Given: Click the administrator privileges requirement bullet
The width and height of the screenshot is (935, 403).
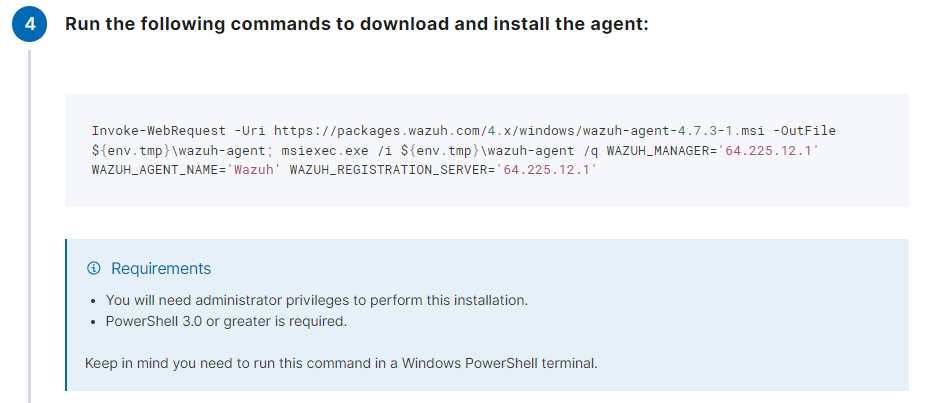Looking at the screenshot, I should click(317, 300).
